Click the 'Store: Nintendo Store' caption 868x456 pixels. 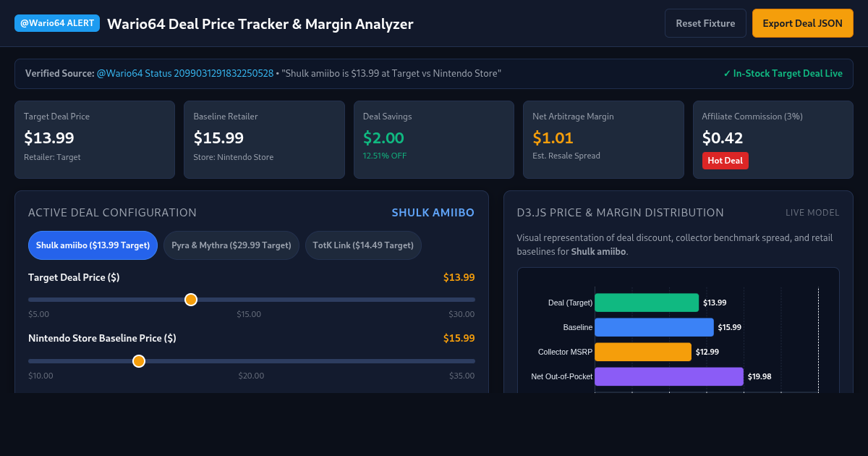click(x=233, y=157)
